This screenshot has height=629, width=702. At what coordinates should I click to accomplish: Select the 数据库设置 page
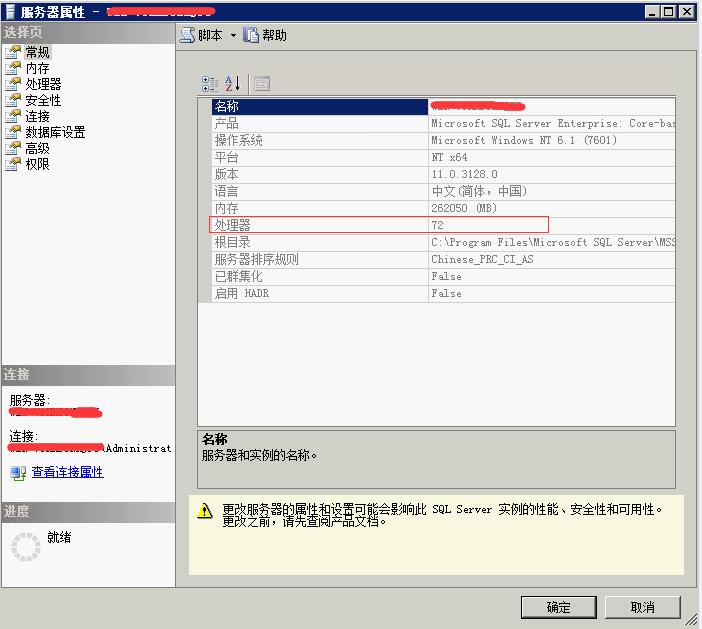(55, 132)
